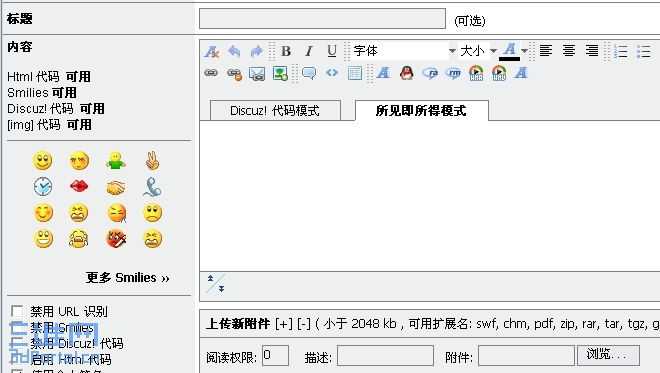Viewport: 660px width, 373px height.
Task: Insert an image
Action: 280,73
